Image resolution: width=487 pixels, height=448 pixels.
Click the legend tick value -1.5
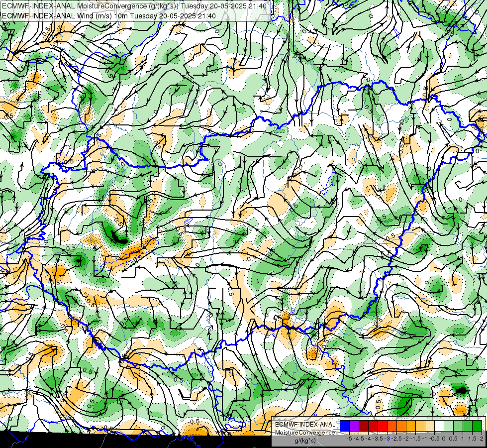(x=415, y=439)
